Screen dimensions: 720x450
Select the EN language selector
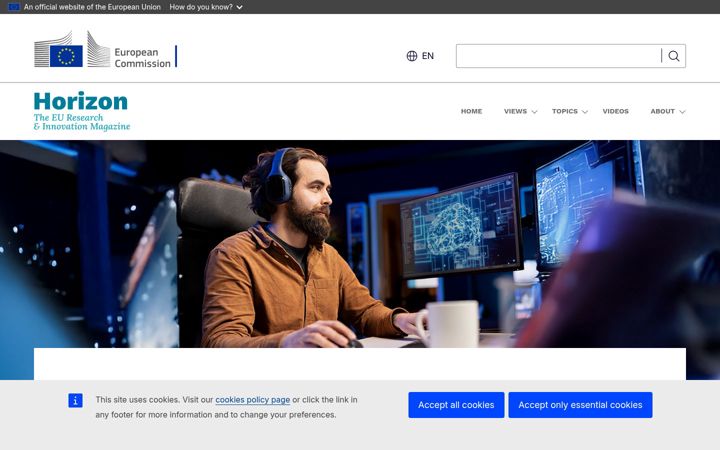point(420,56)
